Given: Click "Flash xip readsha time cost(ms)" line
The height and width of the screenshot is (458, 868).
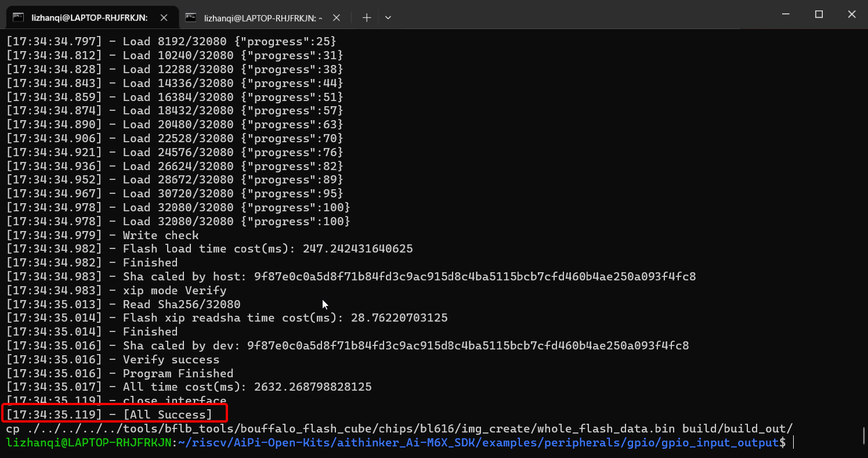Looking at the screenshot, I should point(227,318).
